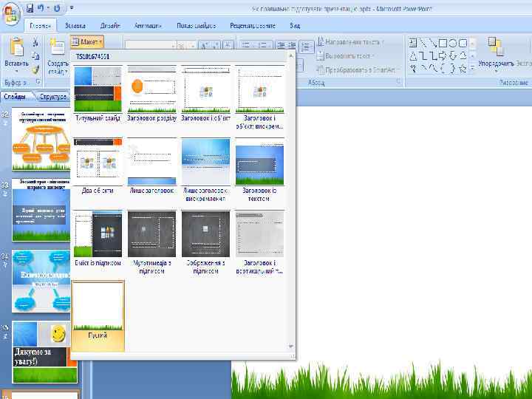
Task: Click the Save icon in quick access toolbar
Action: coord(30,8)
